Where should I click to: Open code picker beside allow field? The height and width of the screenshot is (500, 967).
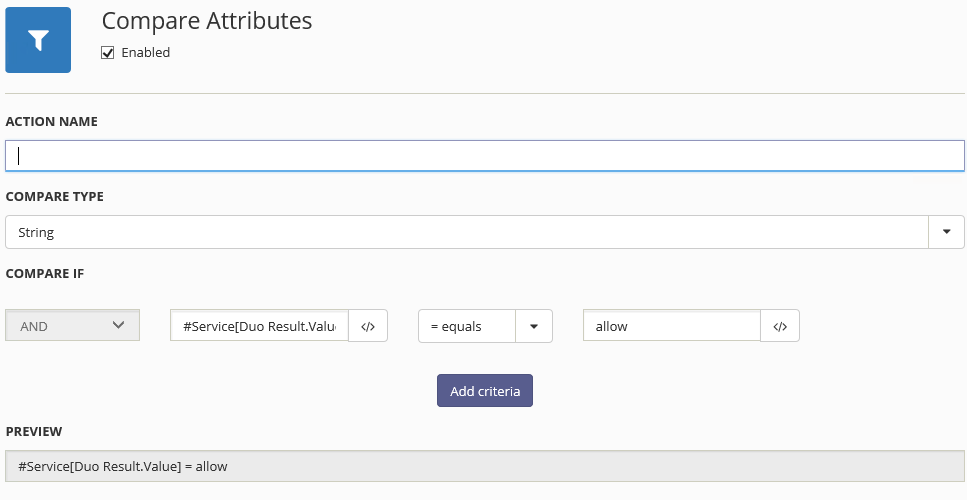click(x=780, y=326)
